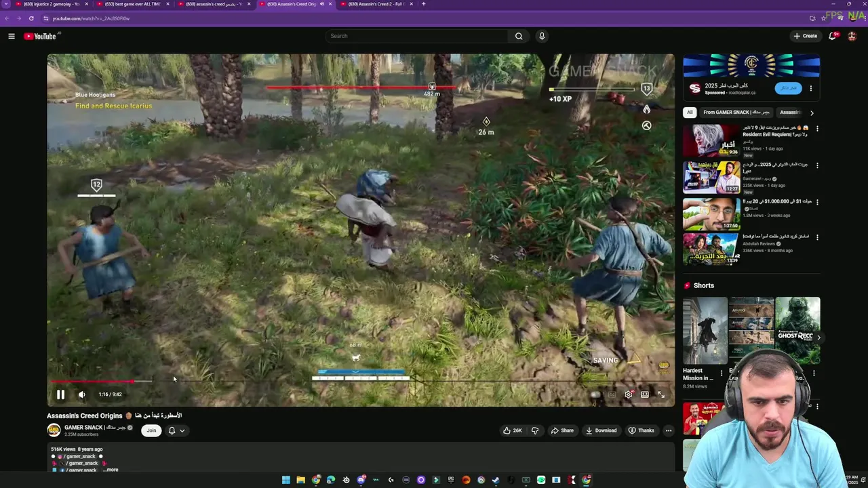Open player settings gear
This screenshot has height=488, width=868.
(x=629, y=394)
